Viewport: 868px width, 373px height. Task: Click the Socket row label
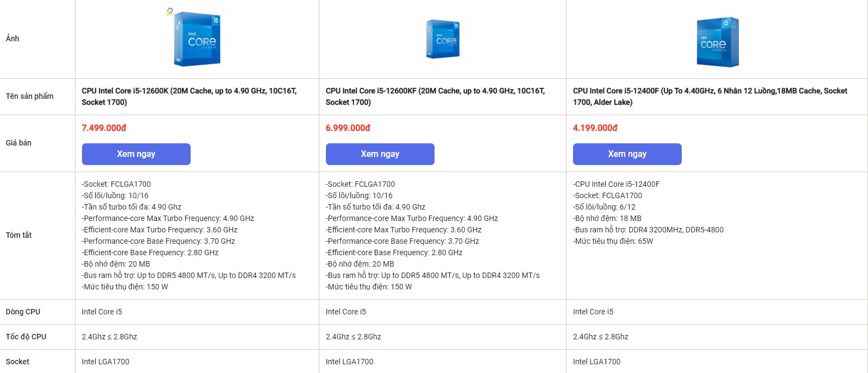coord(17,362)
